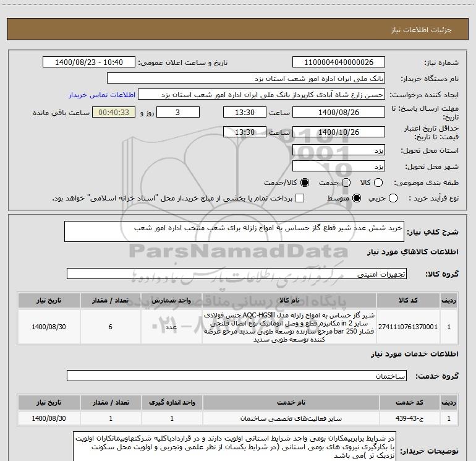Select the خدمت radio button
476x461 pixels.
click(346, 183)
